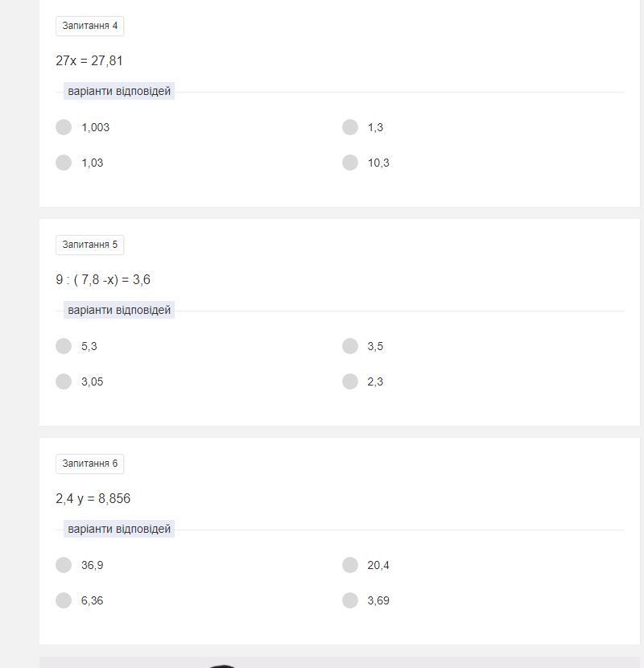644x668 pixels.
Task: Choose option 20,4 in question 6
Action: (x=350, y=565)
